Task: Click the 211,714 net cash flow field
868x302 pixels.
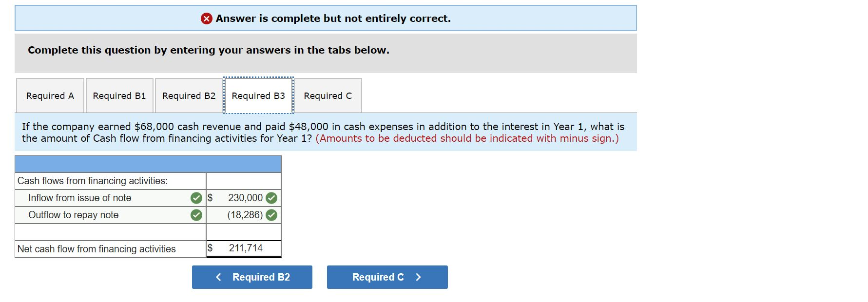Action: point(245,248)
